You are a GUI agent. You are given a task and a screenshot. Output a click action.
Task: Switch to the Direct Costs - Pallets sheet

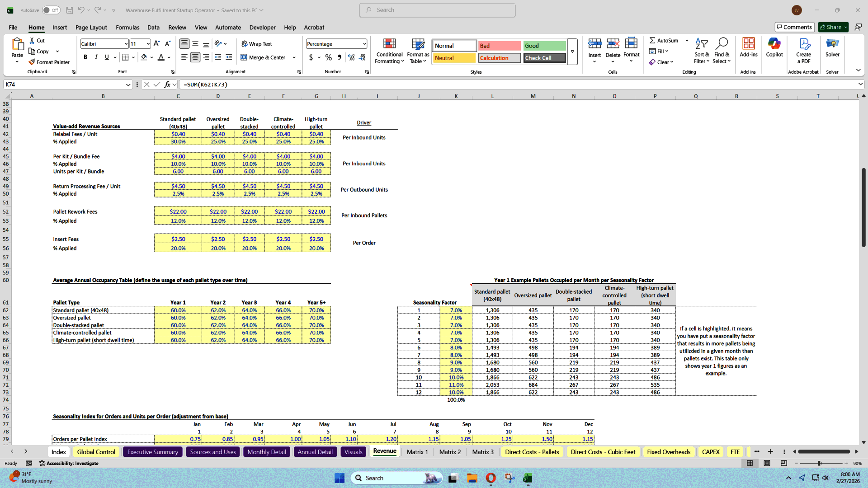(x=532, y=451)
